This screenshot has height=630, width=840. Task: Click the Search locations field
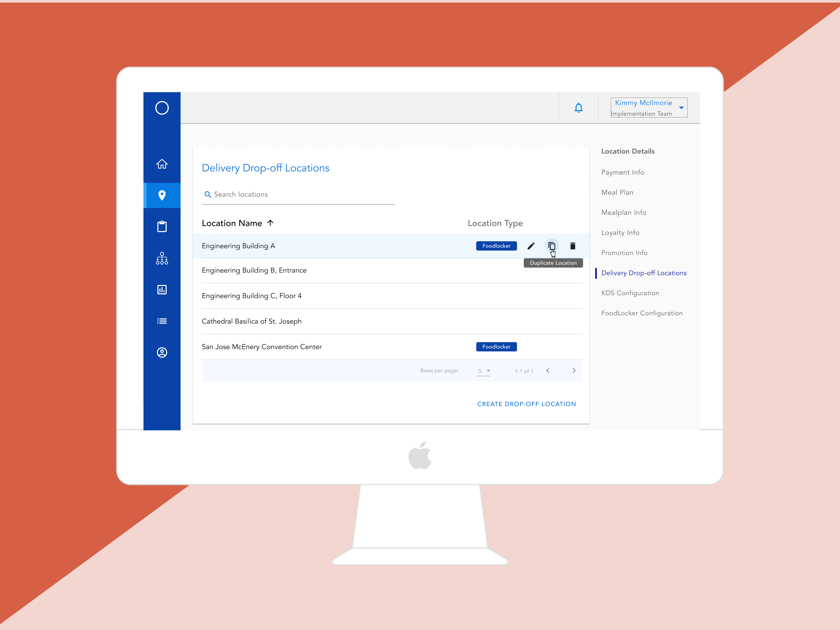coord(300,194)
